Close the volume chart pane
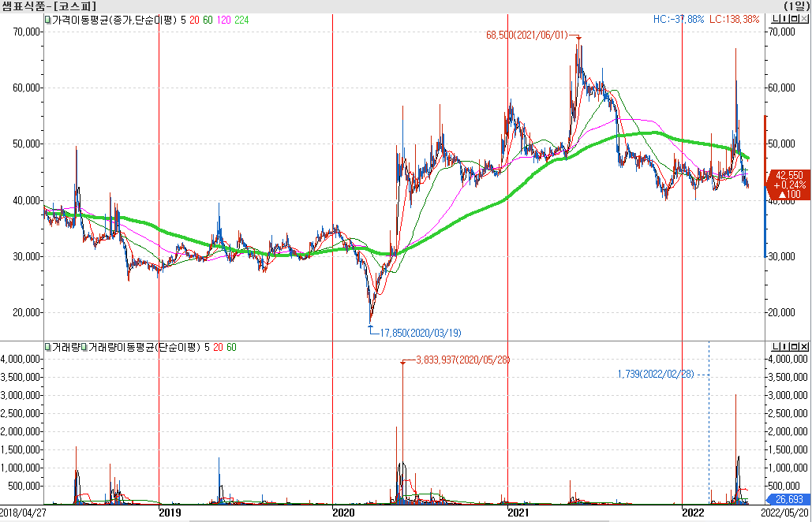This screenshot has width=812, height=522. (x=803, y=347)
